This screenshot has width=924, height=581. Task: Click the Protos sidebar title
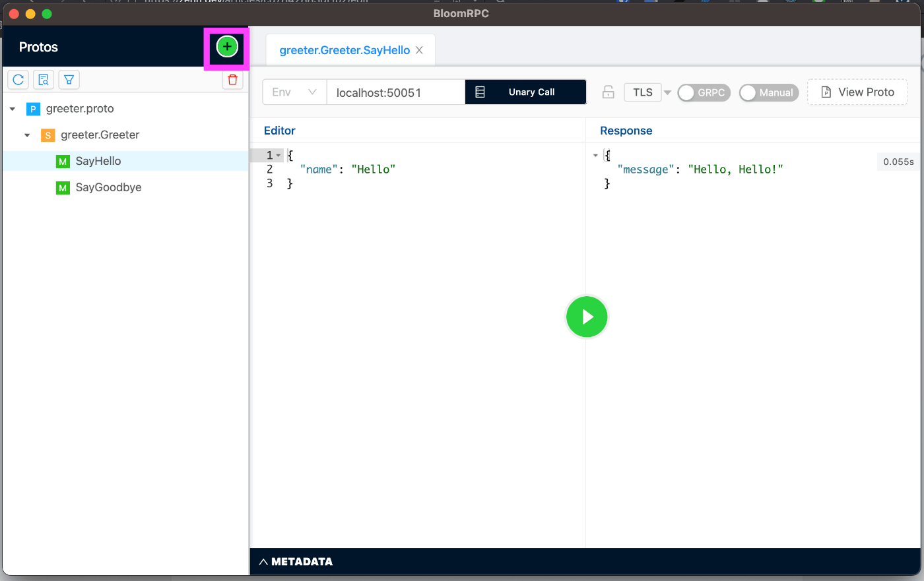(x=38, y=47)
